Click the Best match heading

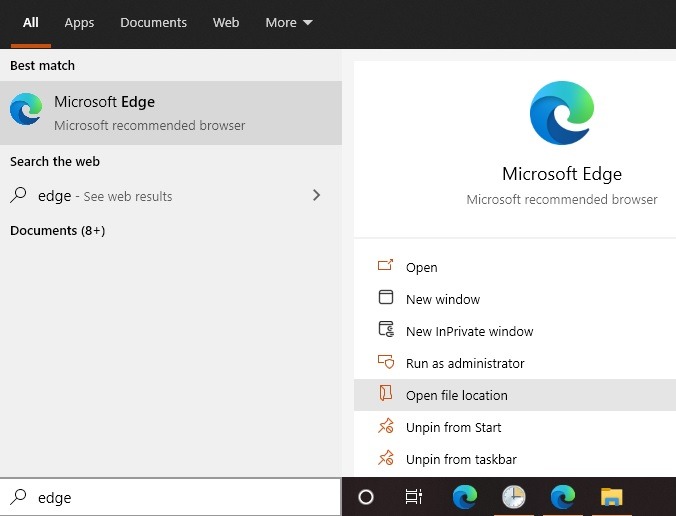pos(42,66)
